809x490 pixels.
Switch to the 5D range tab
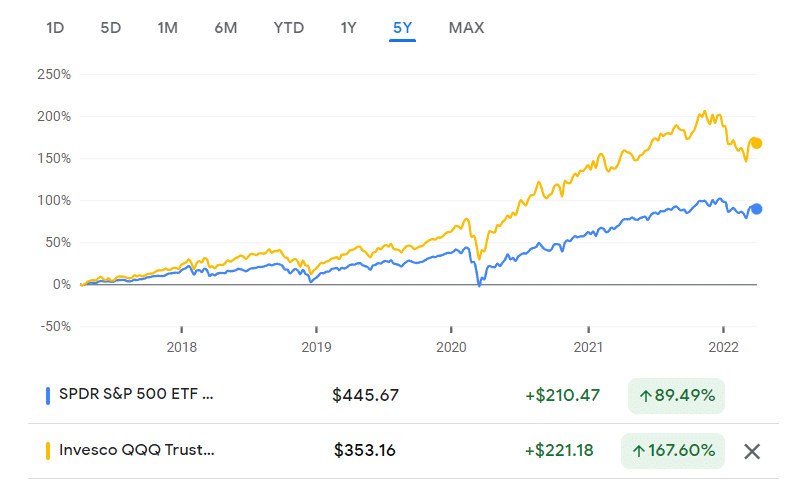coord(110,28)
